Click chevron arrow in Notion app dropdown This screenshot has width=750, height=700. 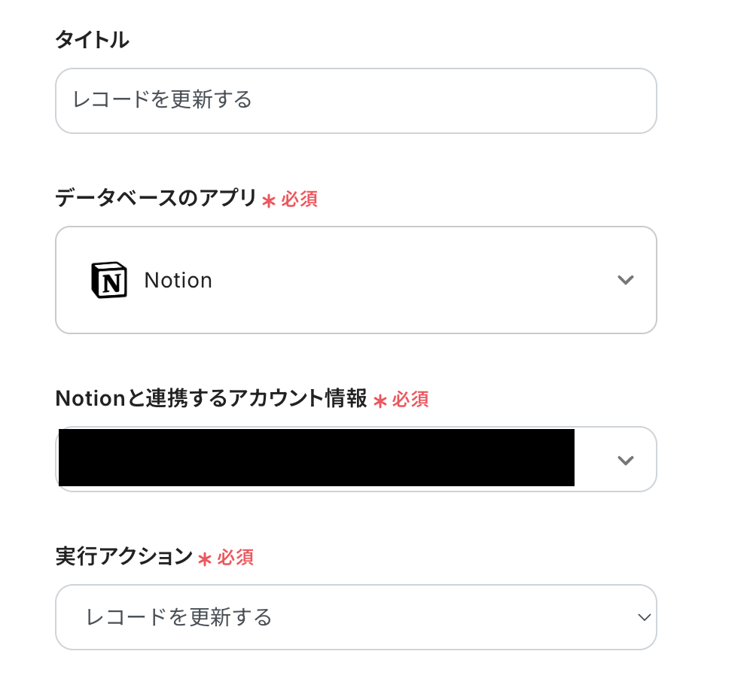625,280
